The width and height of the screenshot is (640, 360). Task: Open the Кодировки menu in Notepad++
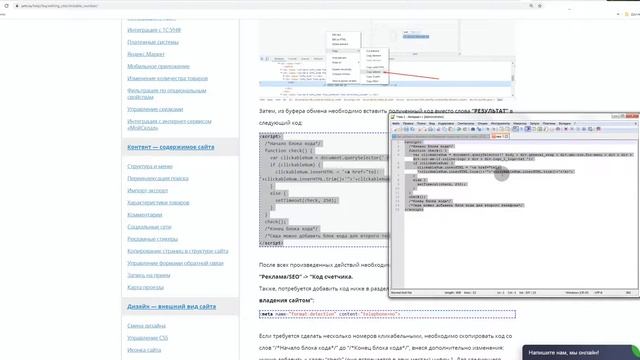(446, 124)
